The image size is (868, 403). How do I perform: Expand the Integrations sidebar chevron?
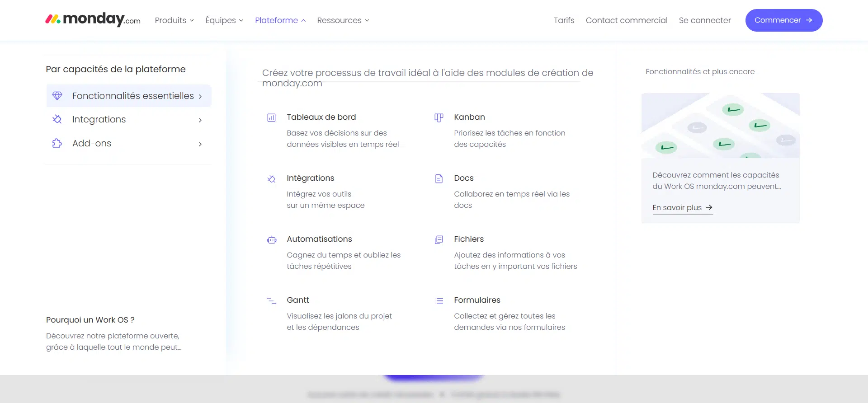pyautogui.click(x=200, y=120)
